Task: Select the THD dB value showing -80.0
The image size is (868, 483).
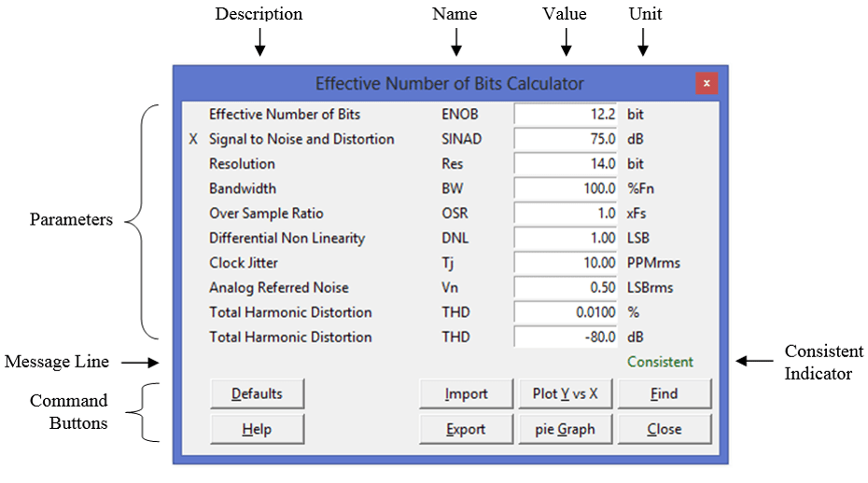Action: coord(566,337)
